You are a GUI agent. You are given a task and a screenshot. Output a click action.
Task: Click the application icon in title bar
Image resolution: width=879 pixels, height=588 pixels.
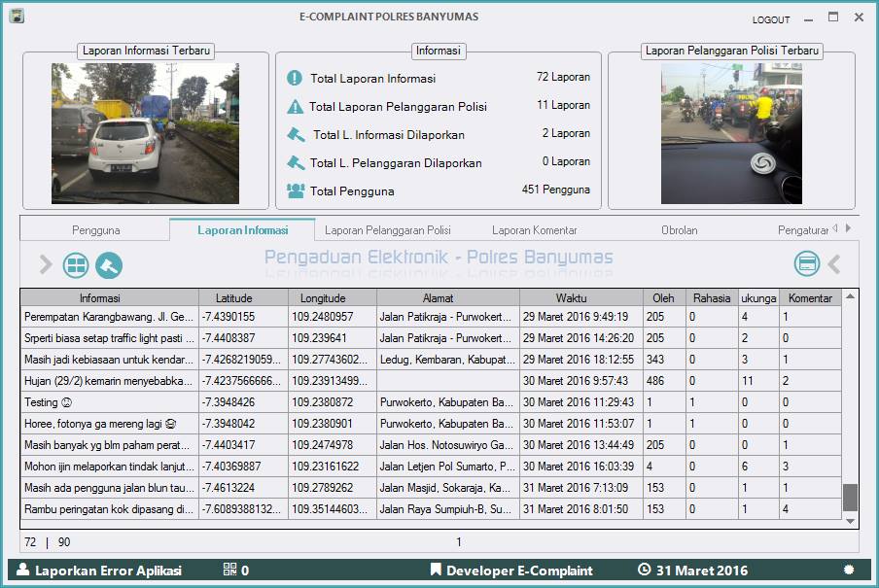(17, 17)
